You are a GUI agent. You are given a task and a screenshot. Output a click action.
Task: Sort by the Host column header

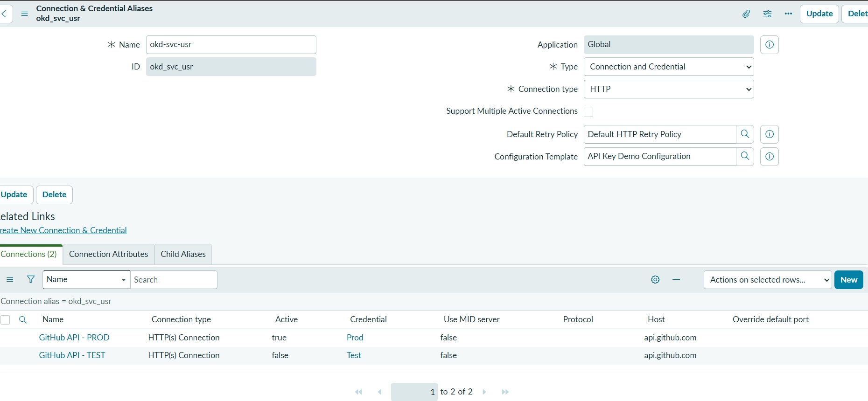tap(656, 319)
